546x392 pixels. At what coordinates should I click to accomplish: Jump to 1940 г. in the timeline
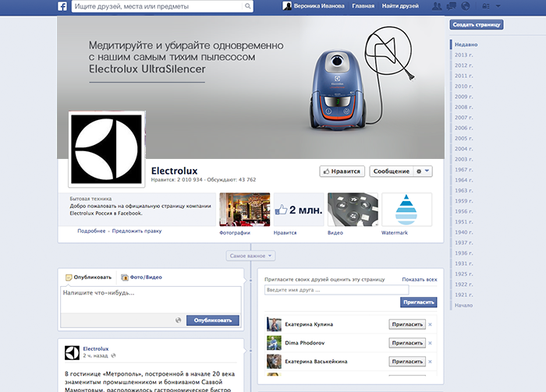(464, 232)
